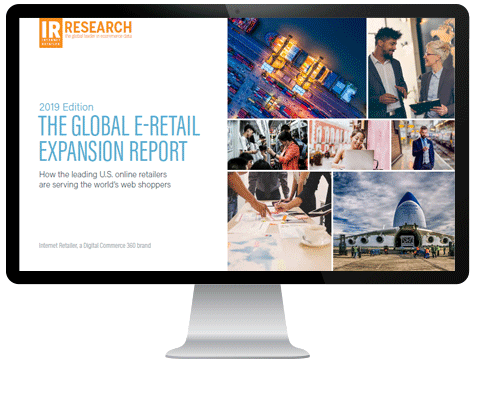Screen dimensions: 480x396
Task: Click the '2019 Edition' label
Action: click(x=66, y=107)
